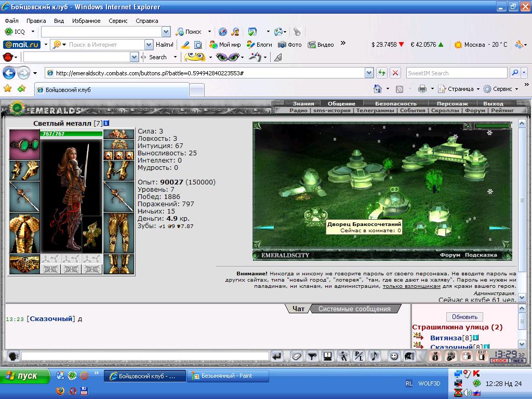This screenshot has height=399, width=532.
Task: Click the floppy disk save icon in chat bar
Action: pyautogui.click(x=328, y=356)
